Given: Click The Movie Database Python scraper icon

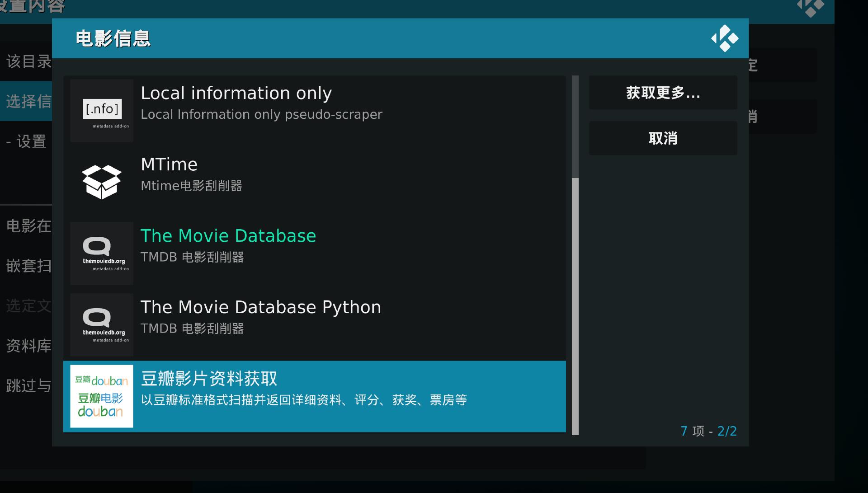Looking at the screenshot, I should coord(101,324).
